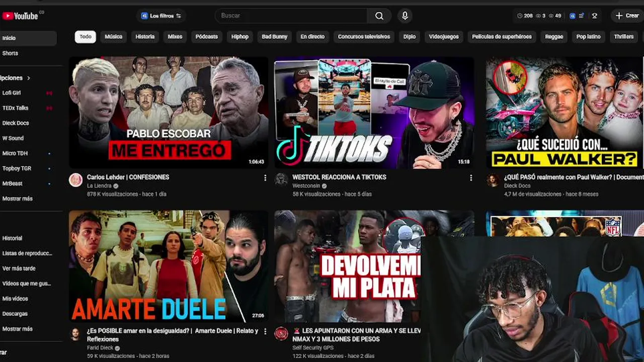Start voice search with the microphone icon
This screenshot has height=362, width=644.
405,16
